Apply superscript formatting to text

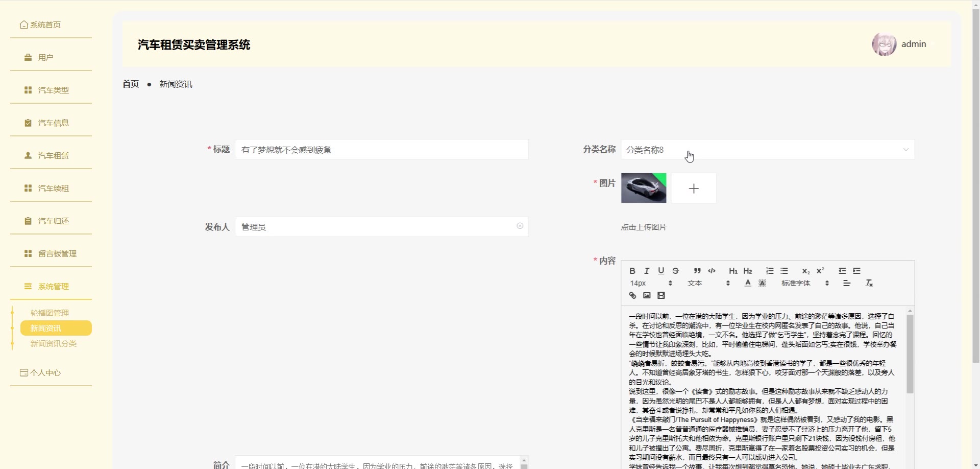coord(820,271)
